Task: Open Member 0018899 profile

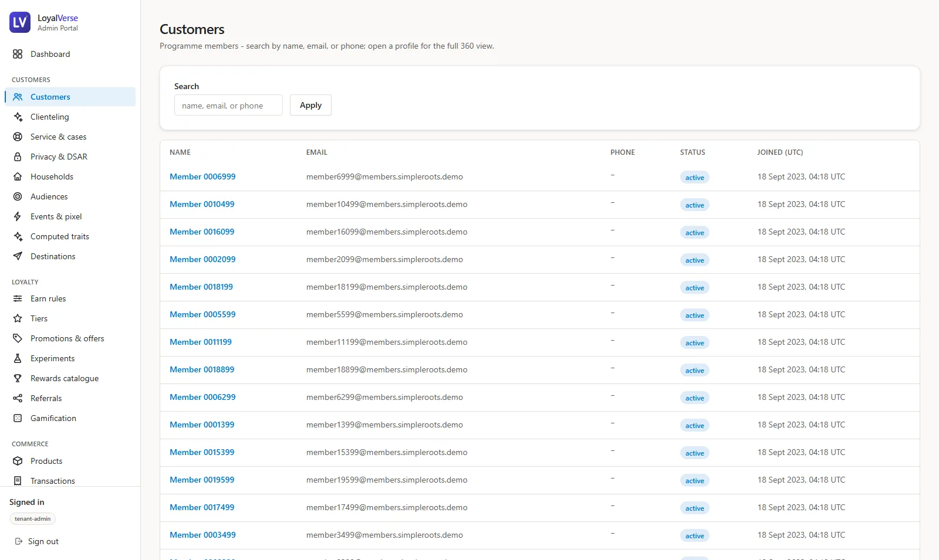Action: click(202, 369)
